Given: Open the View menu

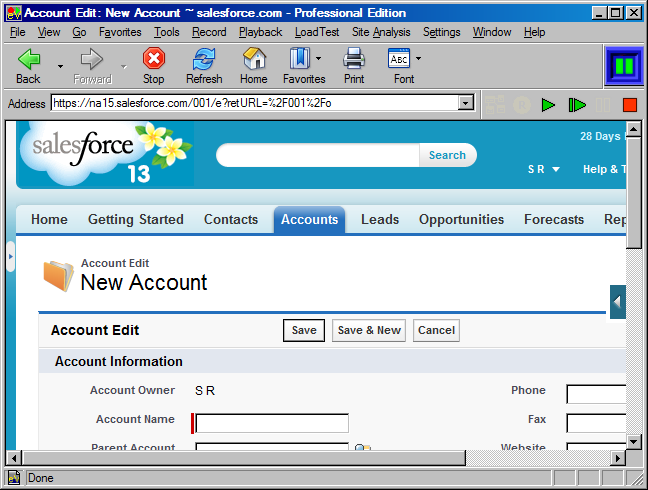Looking at the screenshot, I should [49, 32].
